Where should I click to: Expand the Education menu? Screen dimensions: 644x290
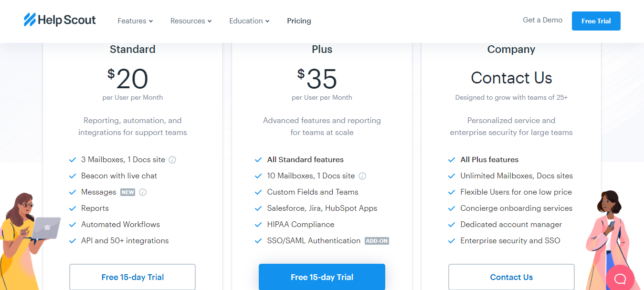coord(249,21)
